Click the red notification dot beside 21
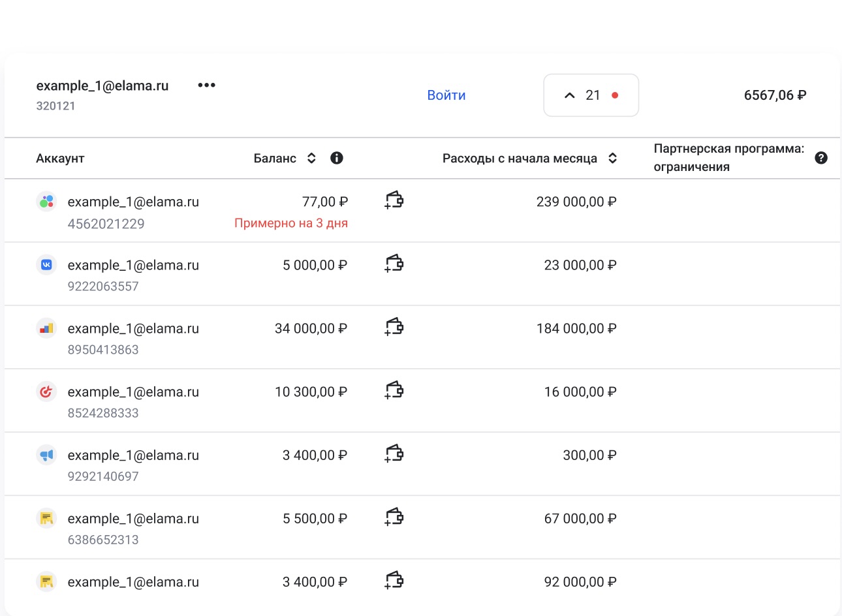 pyautogui.click(x=615, y=95)
